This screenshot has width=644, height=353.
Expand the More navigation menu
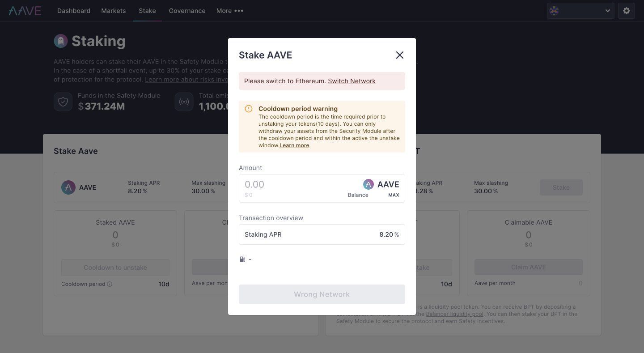229,11
